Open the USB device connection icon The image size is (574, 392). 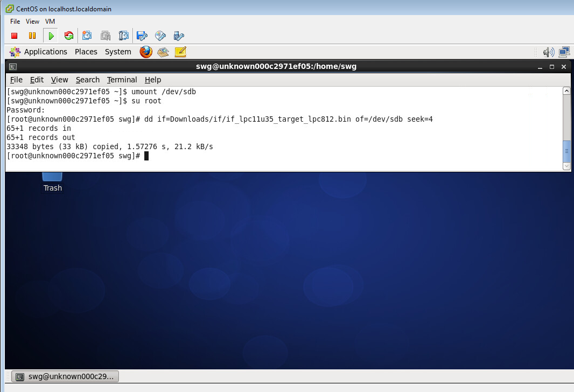179,36
